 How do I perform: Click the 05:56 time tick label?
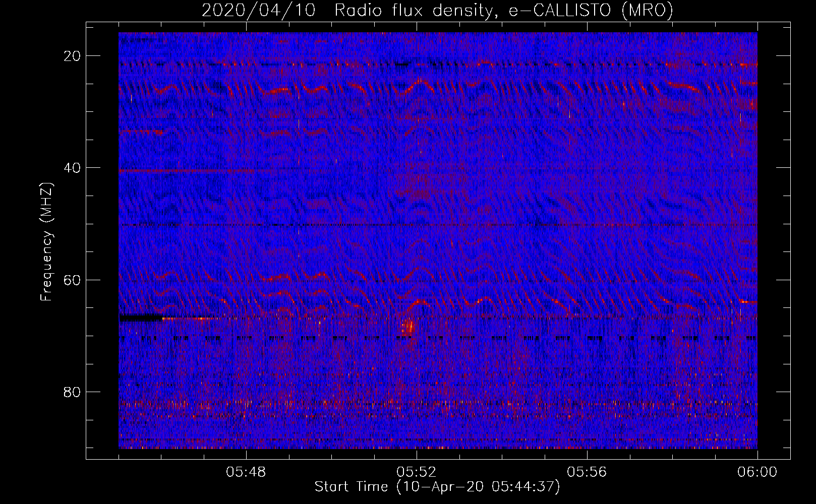tap(587, 472)
